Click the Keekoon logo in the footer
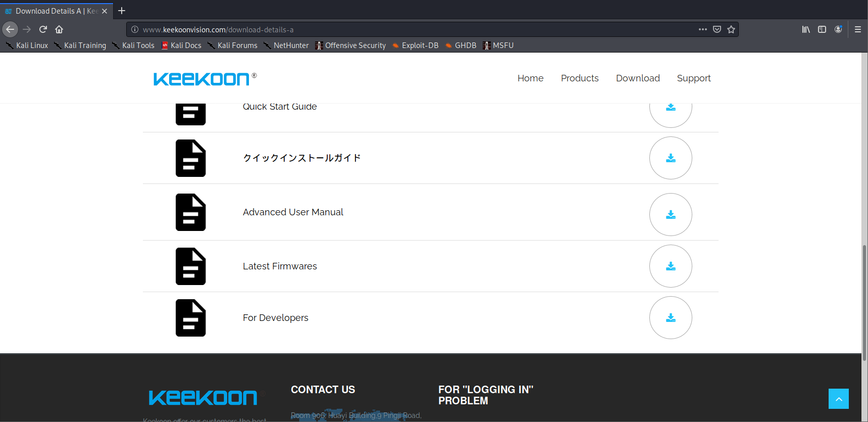Screen dimensions: 868x422 [x=203, y=398]
